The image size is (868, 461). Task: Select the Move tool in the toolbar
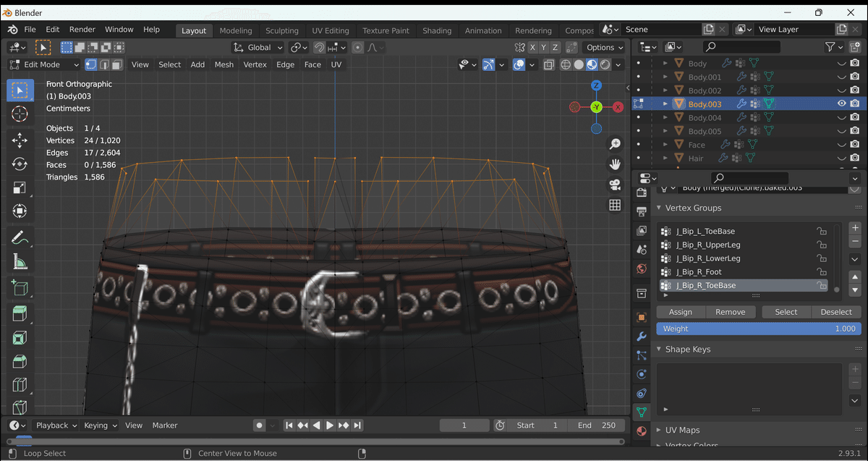[x=20, y=140]
